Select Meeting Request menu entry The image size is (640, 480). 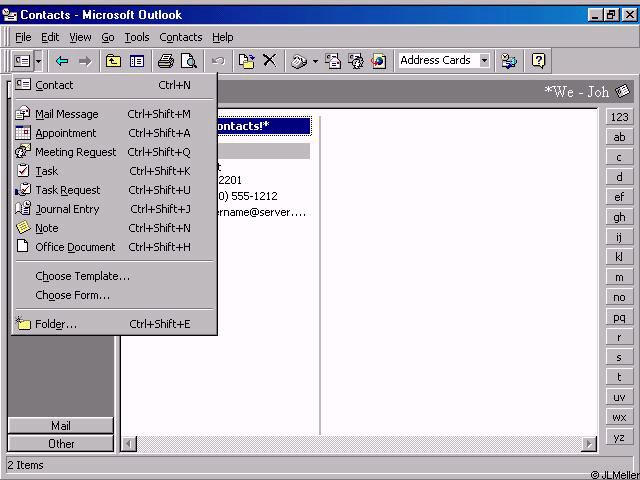[x=114, y=152]
